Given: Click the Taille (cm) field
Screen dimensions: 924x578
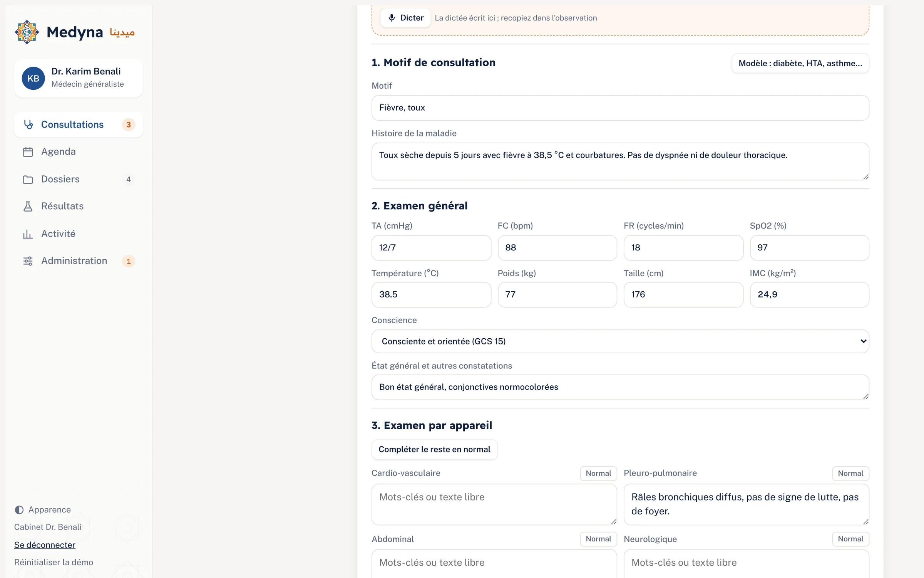Looking at the screenshot, I should pos(683,295).
